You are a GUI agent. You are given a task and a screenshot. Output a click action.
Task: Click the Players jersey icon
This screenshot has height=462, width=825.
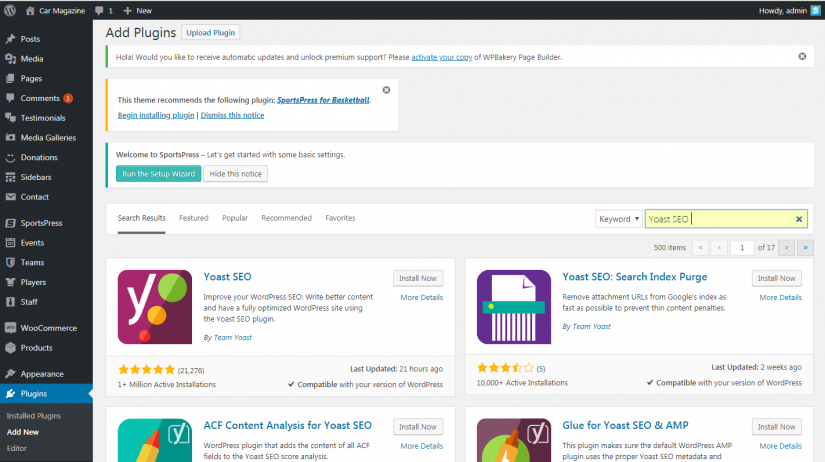point(11,282)
